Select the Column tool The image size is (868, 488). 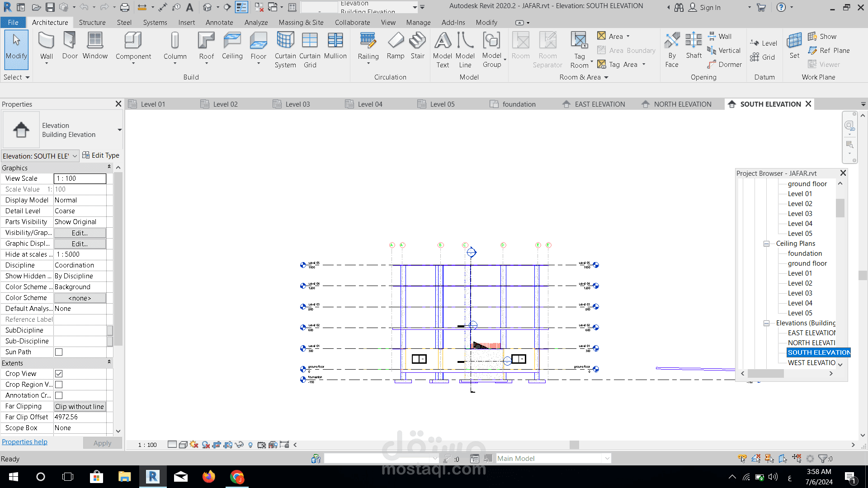[175, 47]
